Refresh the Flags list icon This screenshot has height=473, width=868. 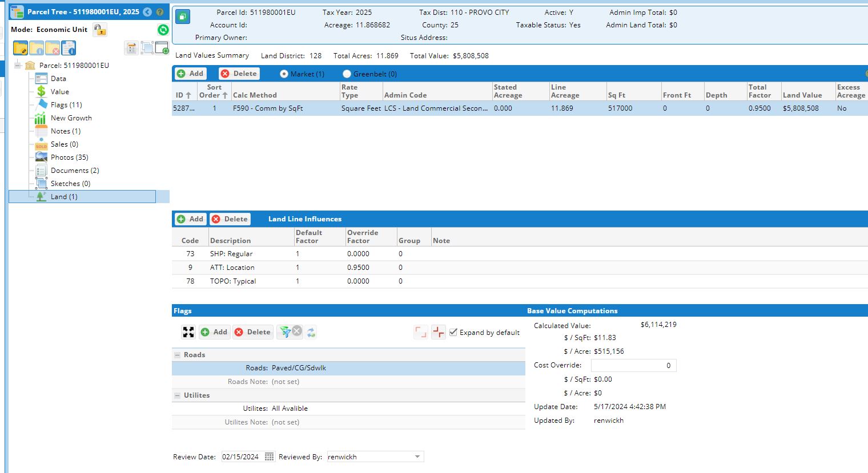coord(311,332)
